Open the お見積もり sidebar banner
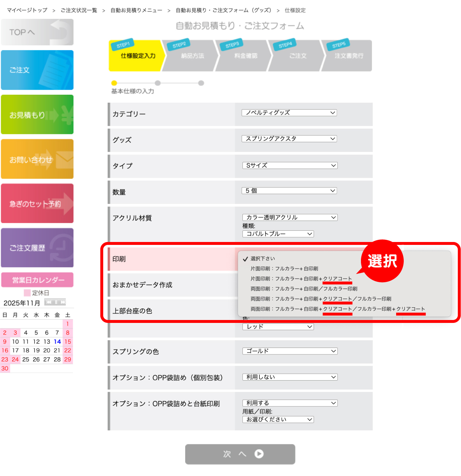This screenshot has height=476, width=461. click(x=37, y=115)
